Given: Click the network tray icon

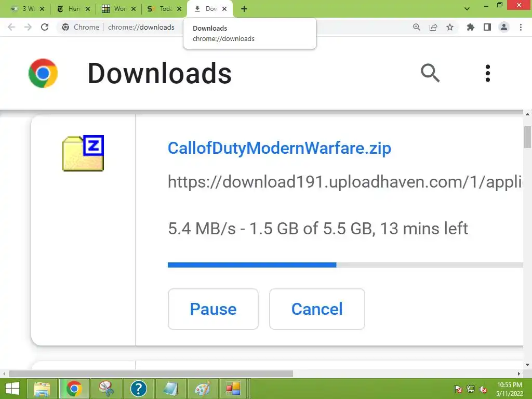Looking at the screenshot, I should point(471,389).
